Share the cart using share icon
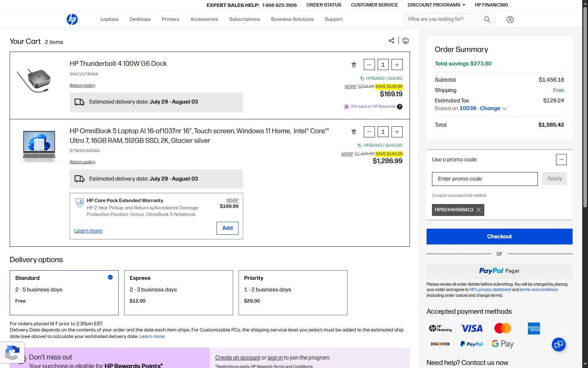The width and height of the screenshot is (588, 368). coord(391,40)
